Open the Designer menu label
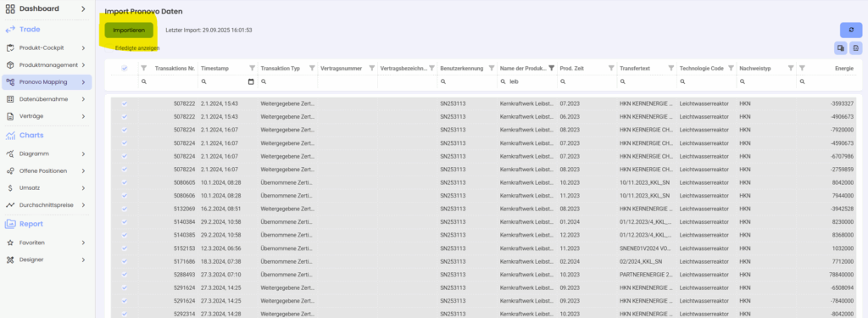868x318 pixels. [x=31, y=259]
